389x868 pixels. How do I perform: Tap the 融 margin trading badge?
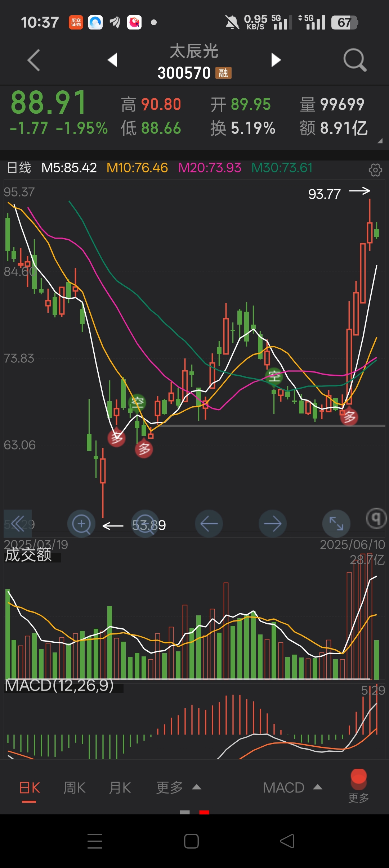223,73
